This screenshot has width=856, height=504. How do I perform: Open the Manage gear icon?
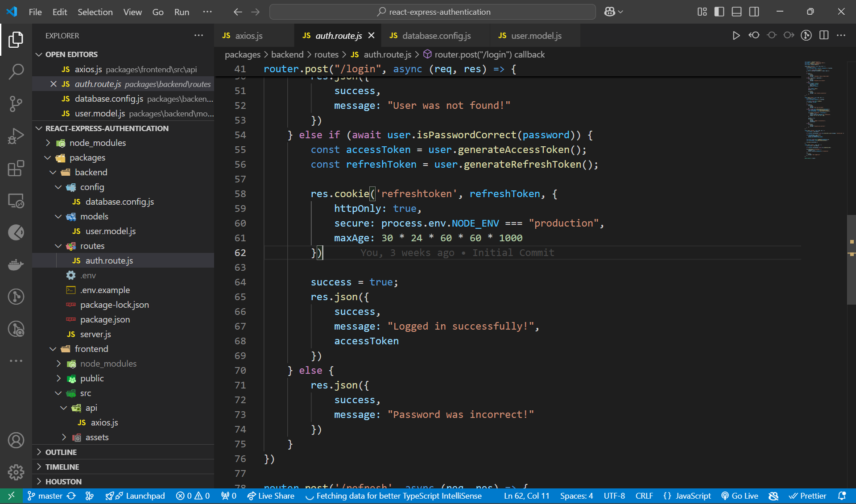16,472
